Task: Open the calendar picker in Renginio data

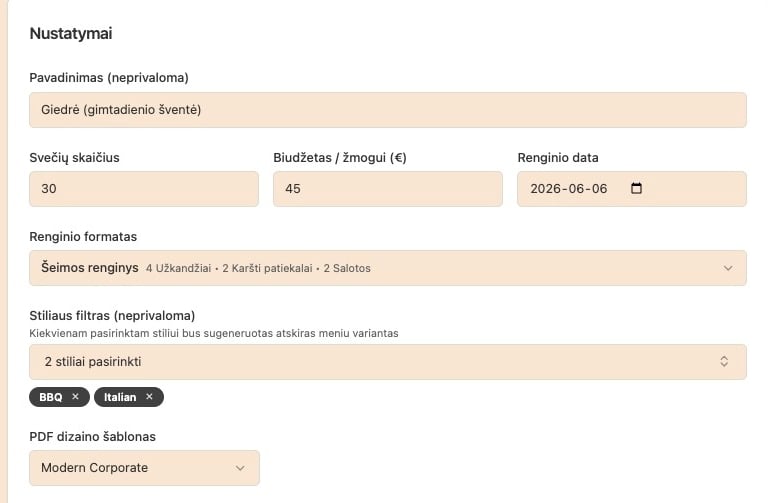Action: (637, 189)
